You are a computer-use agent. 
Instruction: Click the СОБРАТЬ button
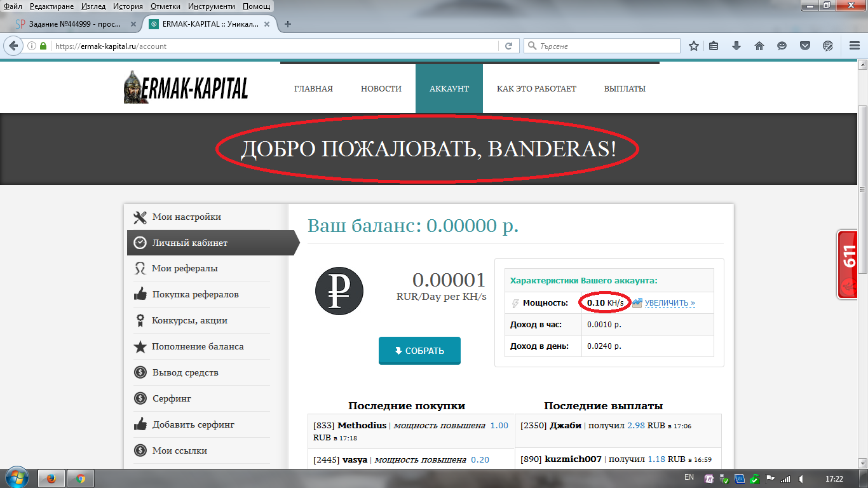(419, 351)
